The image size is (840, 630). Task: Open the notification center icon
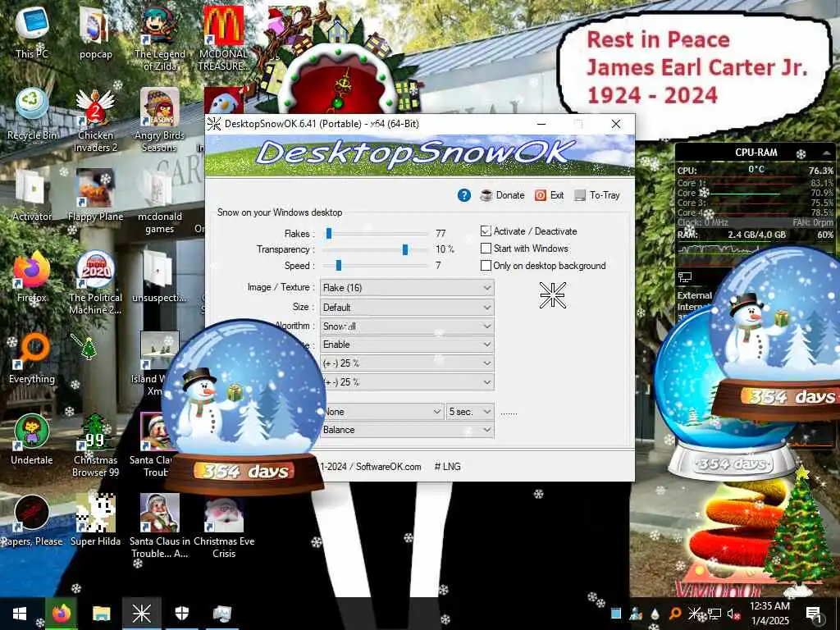pyautogui.click(x=815, y=614)
